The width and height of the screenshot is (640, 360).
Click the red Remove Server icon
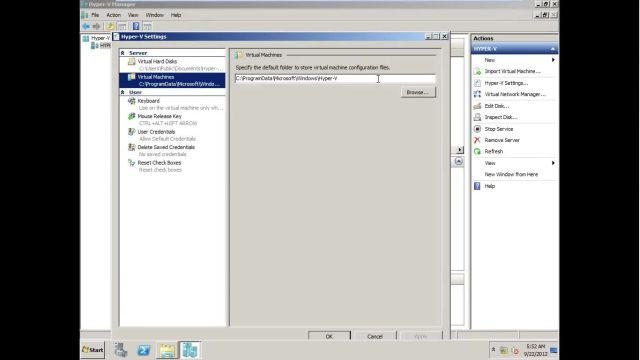coord(477,140)
